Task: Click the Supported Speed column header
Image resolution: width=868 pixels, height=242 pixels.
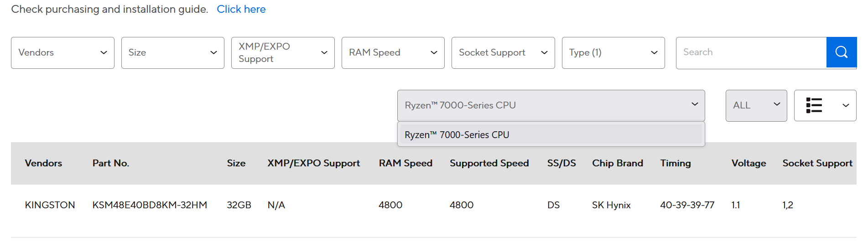Action: coord(489,163)
